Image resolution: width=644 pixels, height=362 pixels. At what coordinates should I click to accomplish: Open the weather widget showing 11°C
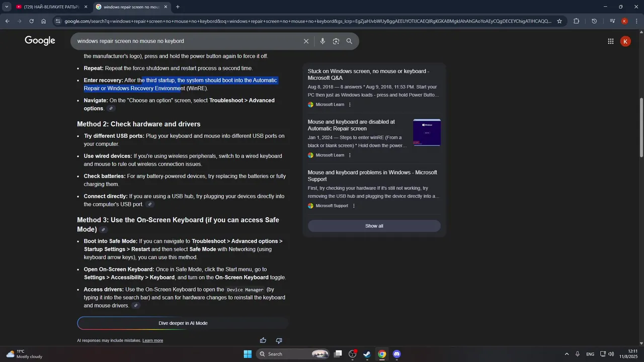point(24,354)
